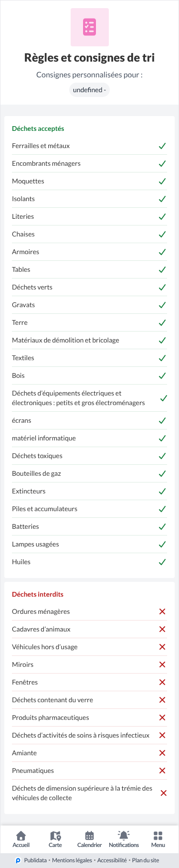Click the green check beside Bouteilles de gaz
Screen dimensions: 179x868
162,473
